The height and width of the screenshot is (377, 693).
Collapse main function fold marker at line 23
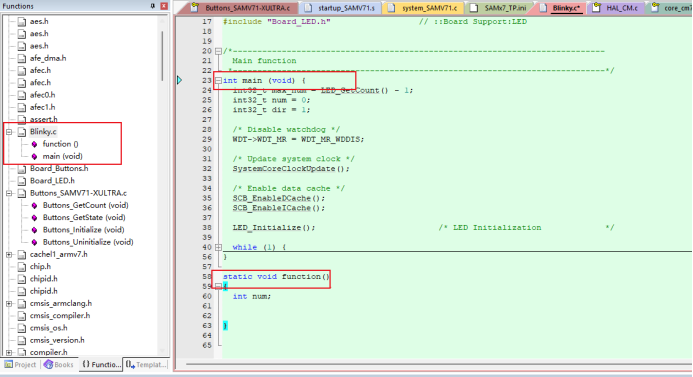pos(218,80)
